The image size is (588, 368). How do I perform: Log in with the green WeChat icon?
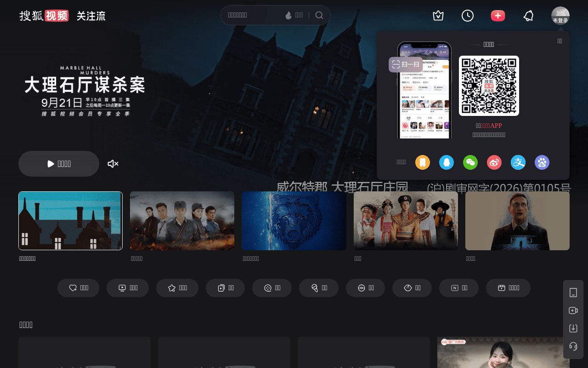(x=470, y=162)
